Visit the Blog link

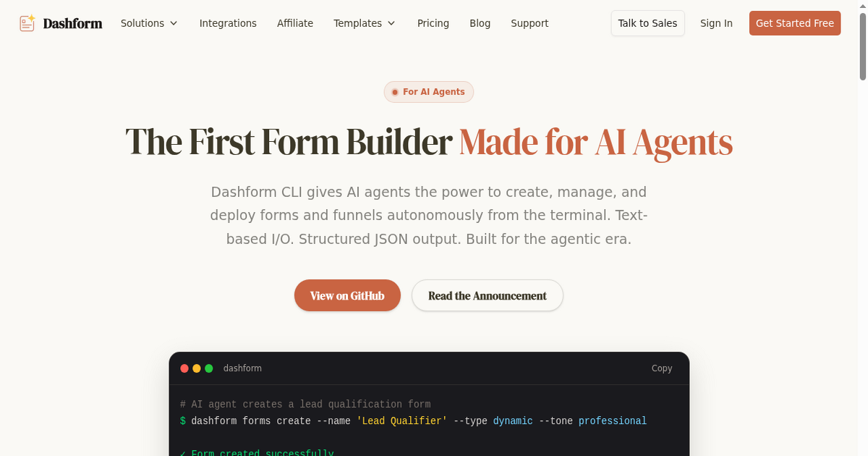point(480,23)
